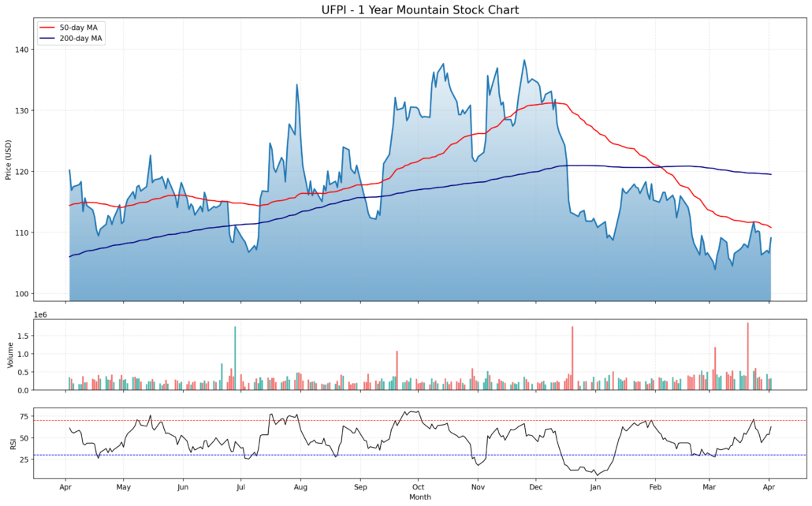This screenshot has height=506, width=812.
Task: Click the "Mar" month label
Action: click(x=709, y=487)
